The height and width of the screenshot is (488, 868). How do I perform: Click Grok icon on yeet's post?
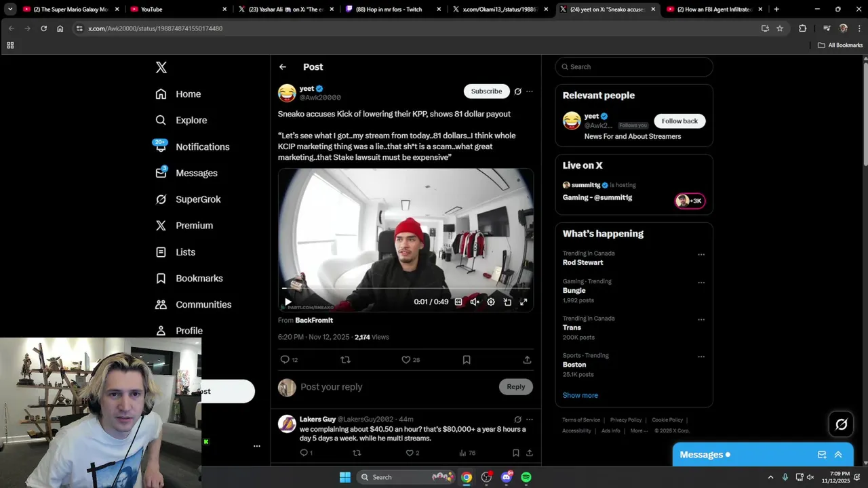tap(518, 91)
